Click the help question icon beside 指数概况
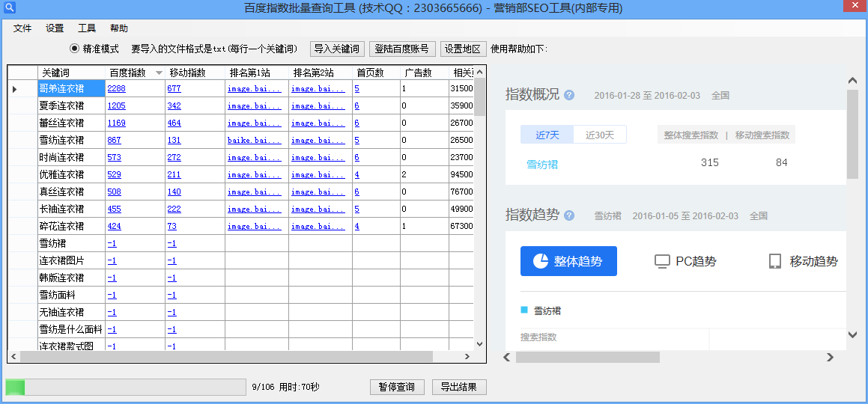Screen dimensions: 868x404 (x=569, y=95)
